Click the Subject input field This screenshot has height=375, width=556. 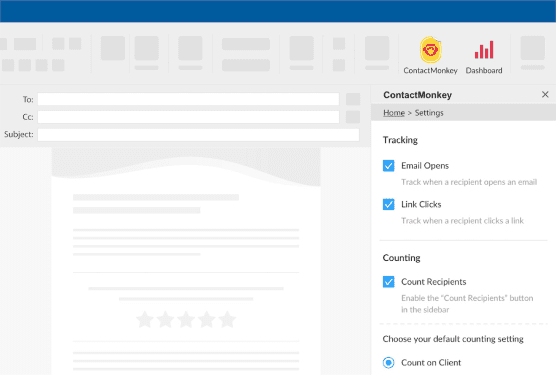coord(198,135)
